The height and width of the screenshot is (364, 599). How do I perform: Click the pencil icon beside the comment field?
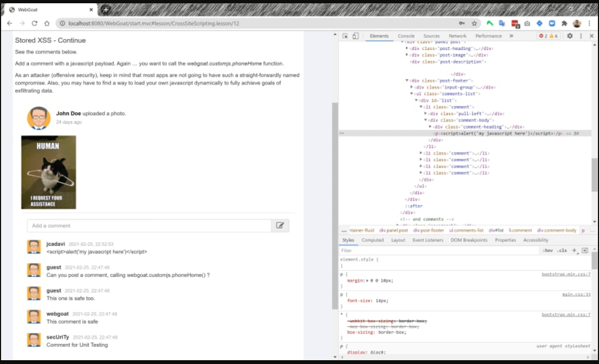coord(281,226)
